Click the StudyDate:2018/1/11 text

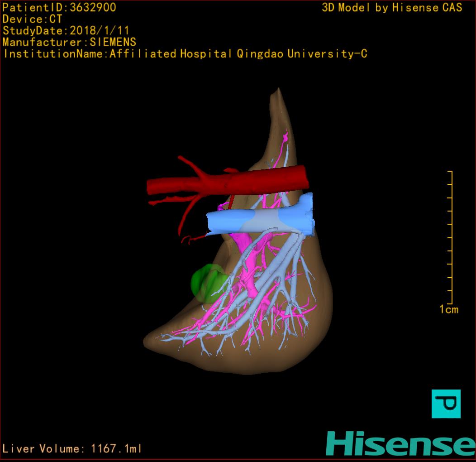pyautogui.click(x=66, y=31)
